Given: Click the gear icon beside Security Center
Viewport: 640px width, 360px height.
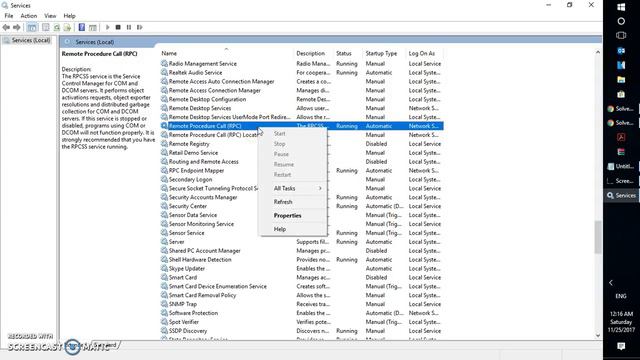Looking at the screenshot, I should (164, 206).
